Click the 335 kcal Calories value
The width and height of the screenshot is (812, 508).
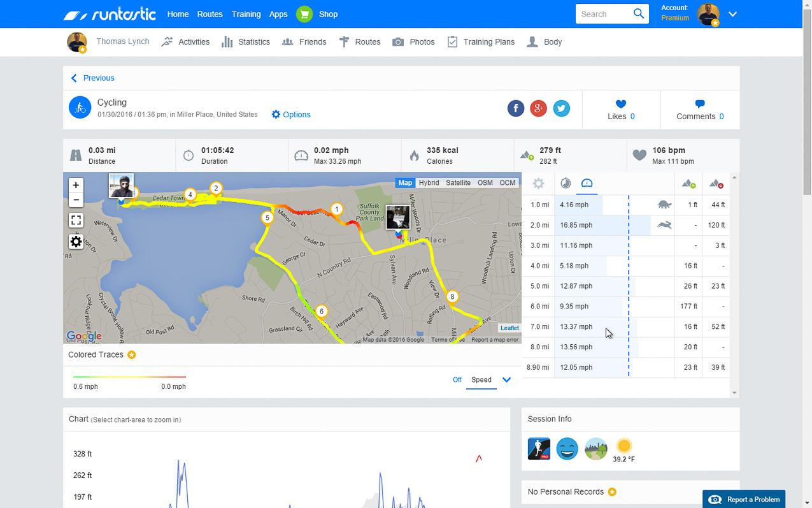pos(443,150)
